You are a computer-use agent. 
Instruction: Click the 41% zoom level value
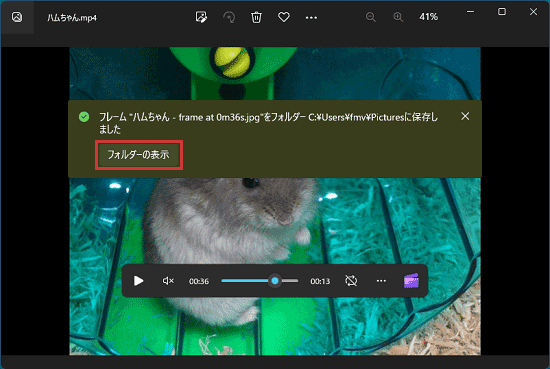click(429, 17)
